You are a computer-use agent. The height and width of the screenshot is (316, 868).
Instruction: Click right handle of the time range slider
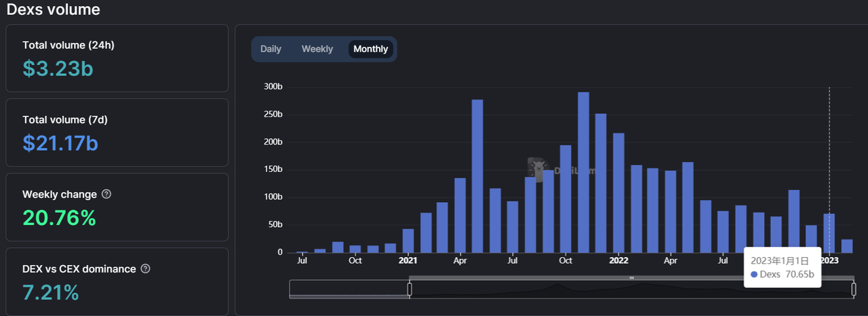(x=854, y=289)
